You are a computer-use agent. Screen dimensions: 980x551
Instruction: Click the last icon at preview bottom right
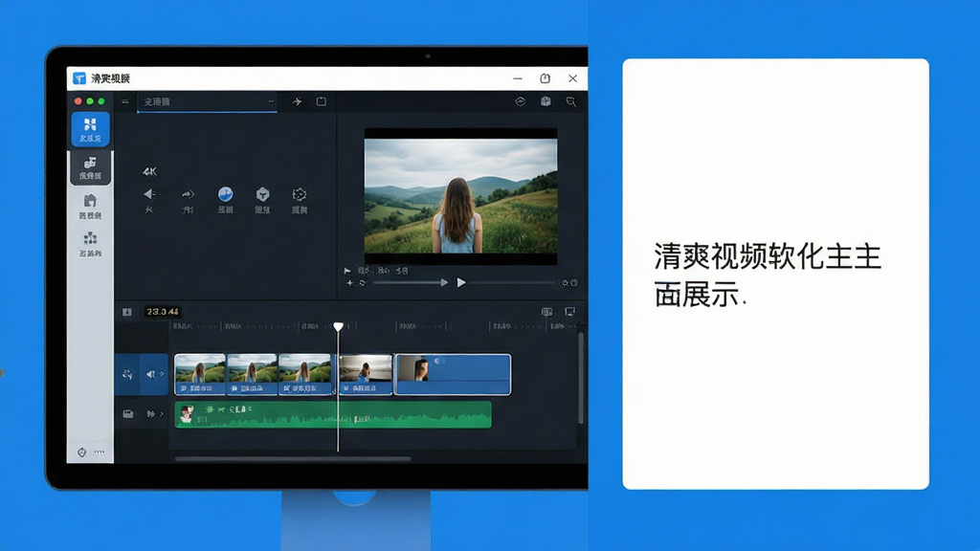(x=574, y=283)
